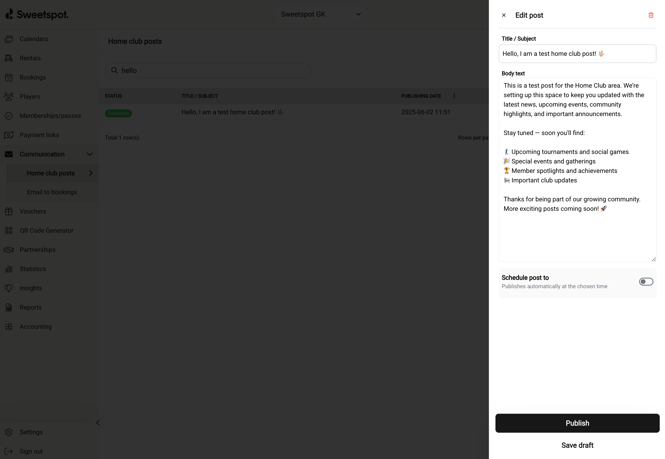This screenshot has width=665, height=459.
Task: Sort by Title / Subject column header
Action: [x=200, y=96]
